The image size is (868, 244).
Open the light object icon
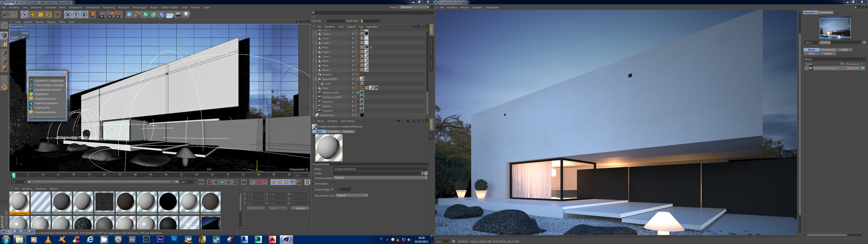pos(186,14)
